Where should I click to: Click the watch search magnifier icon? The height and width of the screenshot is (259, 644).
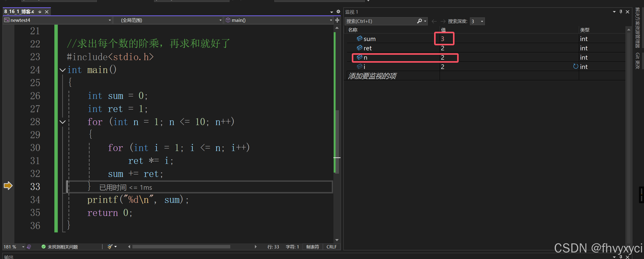click(419, 21)
